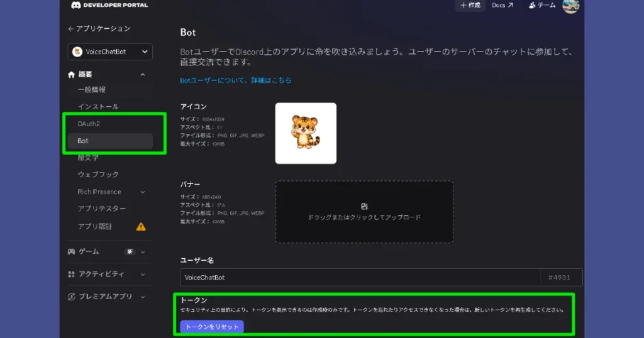Click the バナー section label
This screenshot has width=644, height=338.
[x=190, y=185]
